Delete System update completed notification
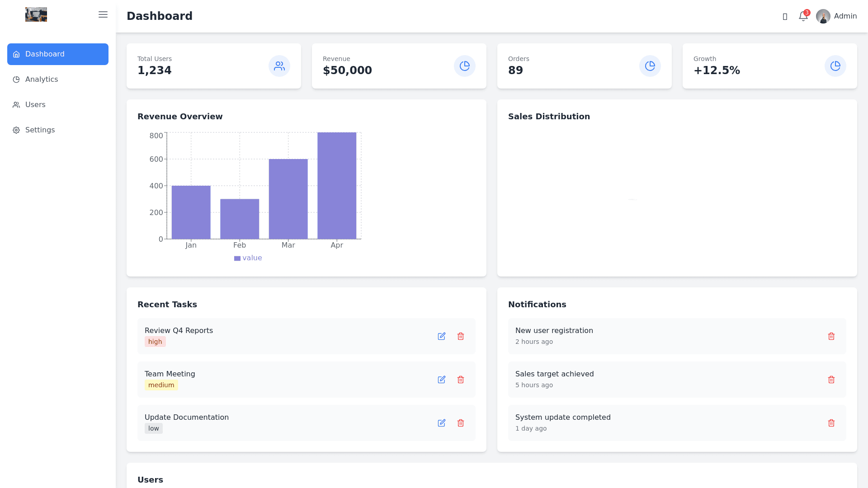This screenshot has height=488, width=868. click(x=831, y=423)
